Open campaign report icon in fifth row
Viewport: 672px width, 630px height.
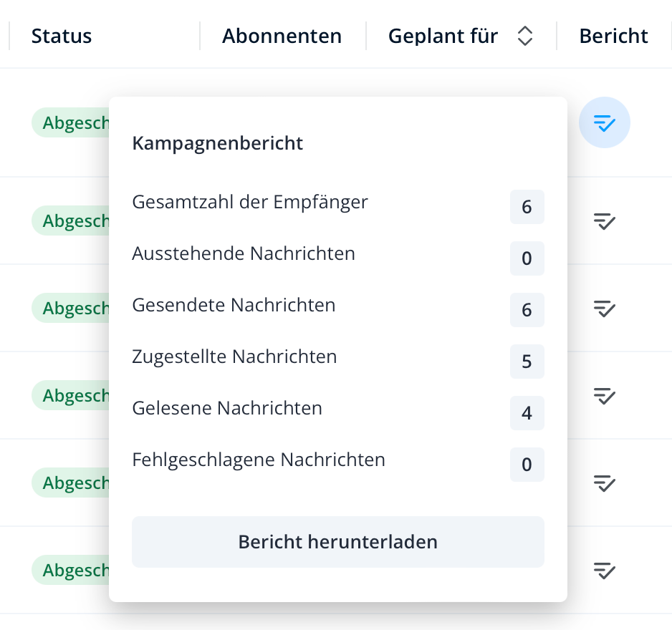(x=605, y=483)
